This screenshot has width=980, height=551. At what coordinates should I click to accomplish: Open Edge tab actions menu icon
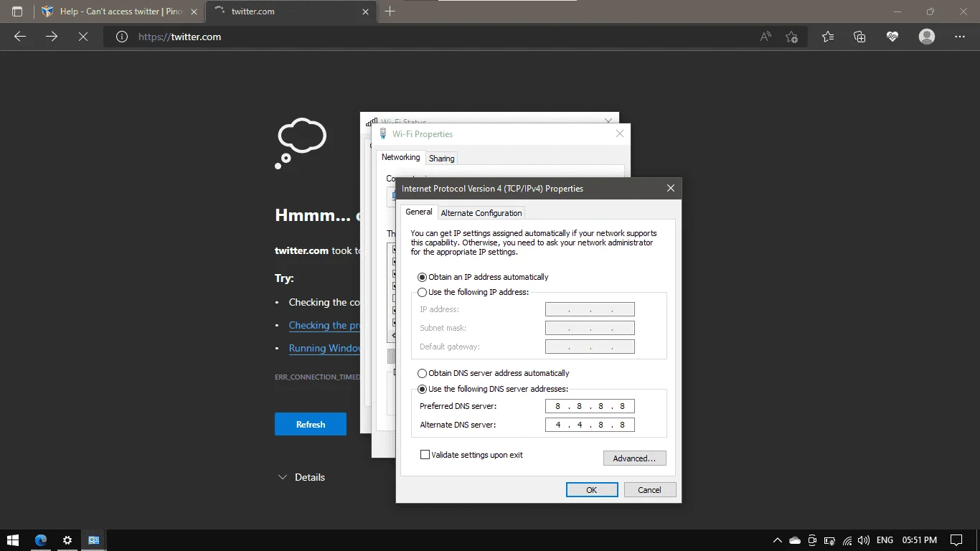[17, 11]
